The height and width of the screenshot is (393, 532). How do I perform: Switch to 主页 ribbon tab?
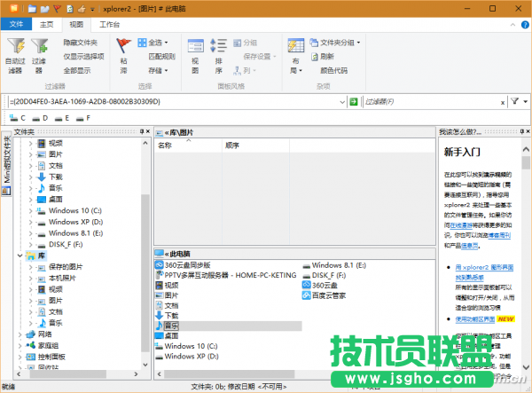click(x=46, y=24)
